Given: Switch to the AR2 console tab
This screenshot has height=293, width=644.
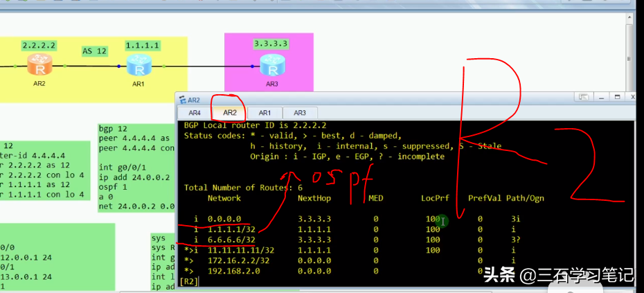Looking at the screenshot, I should 230,113.
